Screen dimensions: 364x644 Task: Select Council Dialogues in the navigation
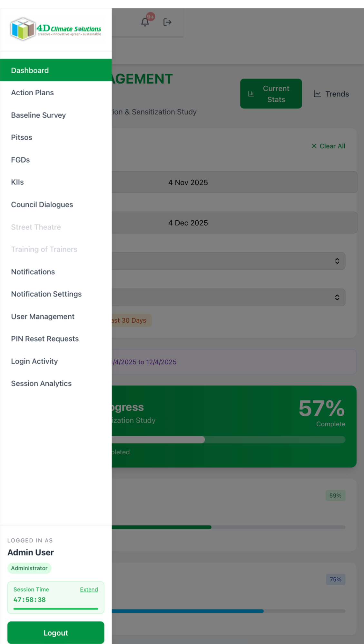[42, 204]
